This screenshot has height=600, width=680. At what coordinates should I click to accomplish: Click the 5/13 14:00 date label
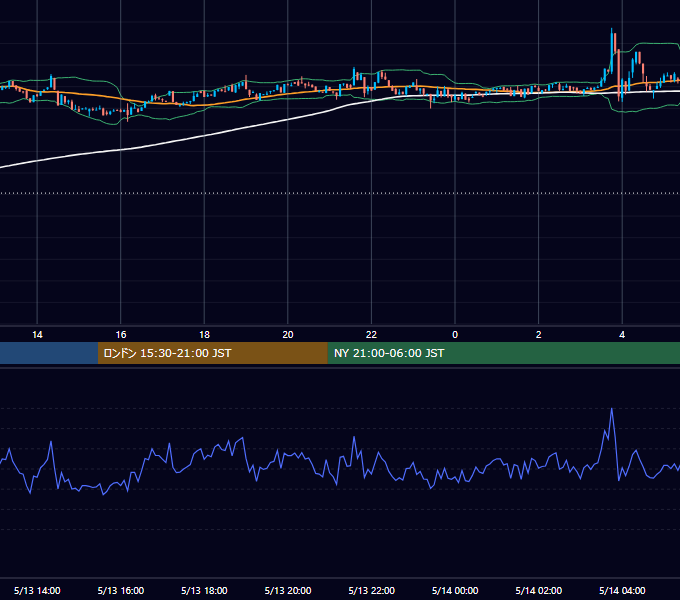pos(37,590)
